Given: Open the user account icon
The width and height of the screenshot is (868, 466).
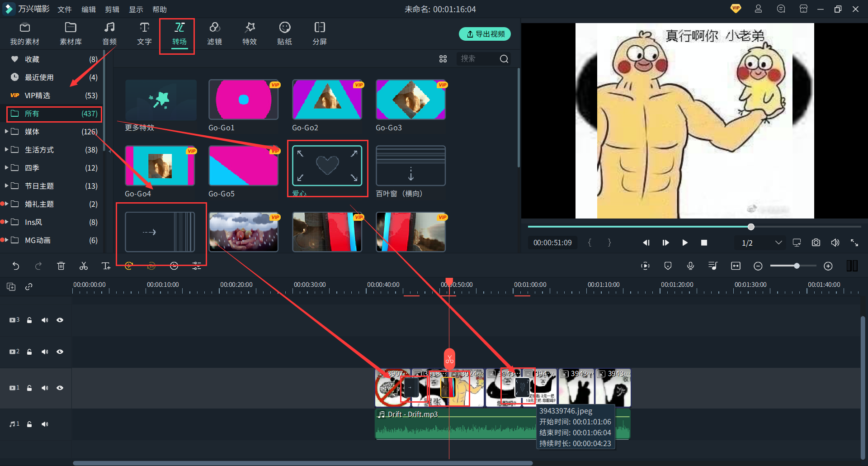Looking at the screenshot, I should 758,9.
